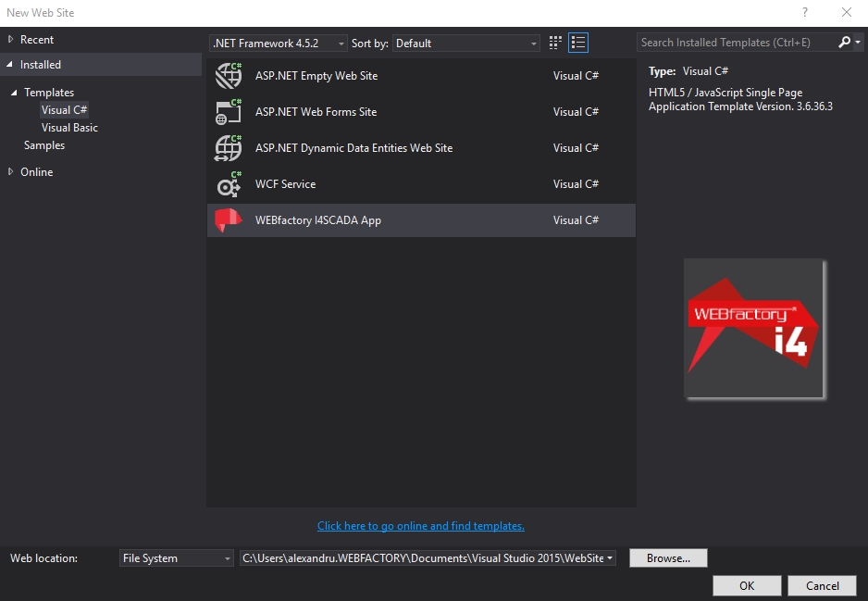The image size is (868, 601).
Task: Open the search options dropdown arrow
Action: [x=858, y=42]
